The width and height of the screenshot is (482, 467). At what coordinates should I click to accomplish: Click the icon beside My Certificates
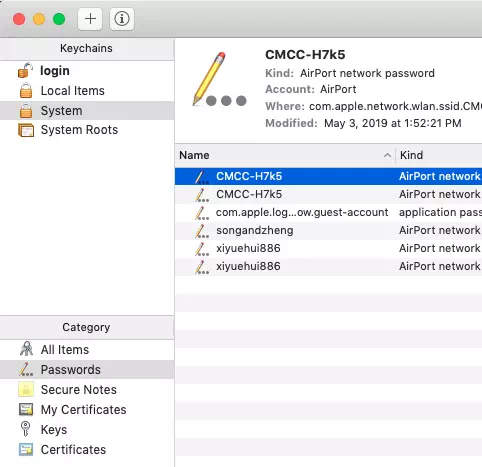pyautogui.click(x=26, y=409)
